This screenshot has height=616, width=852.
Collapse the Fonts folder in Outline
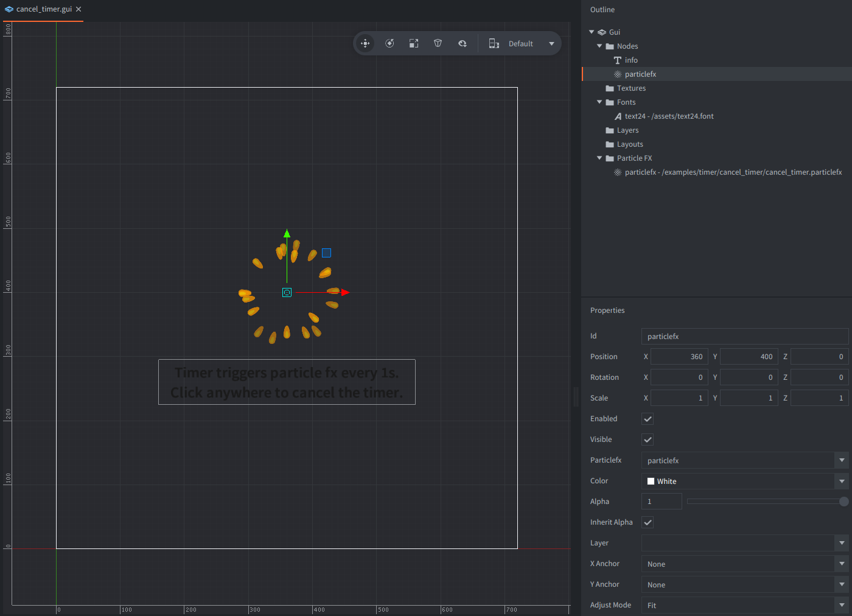(x=599, y=102)
